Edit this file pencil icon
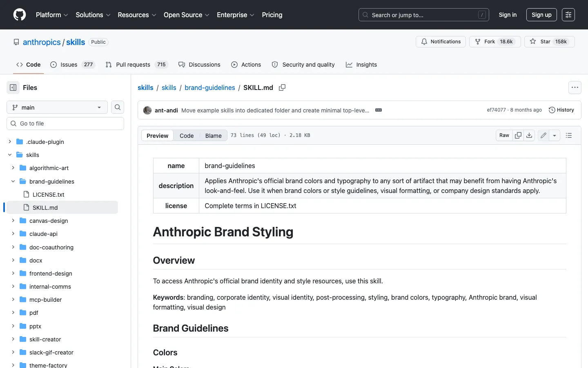This screenshot has width=588, height=368. pos(543,135)
